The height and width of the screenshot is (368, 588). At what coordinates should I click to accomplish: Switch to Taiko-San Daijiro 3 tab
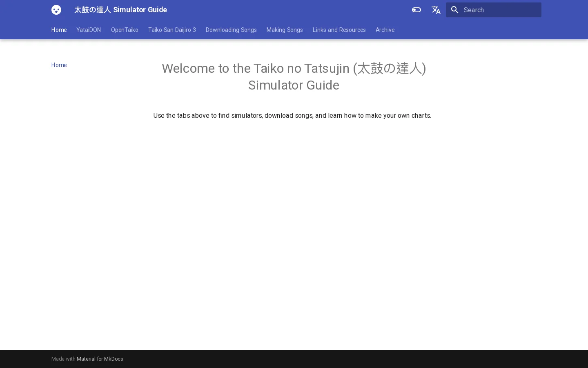(172, 30)
